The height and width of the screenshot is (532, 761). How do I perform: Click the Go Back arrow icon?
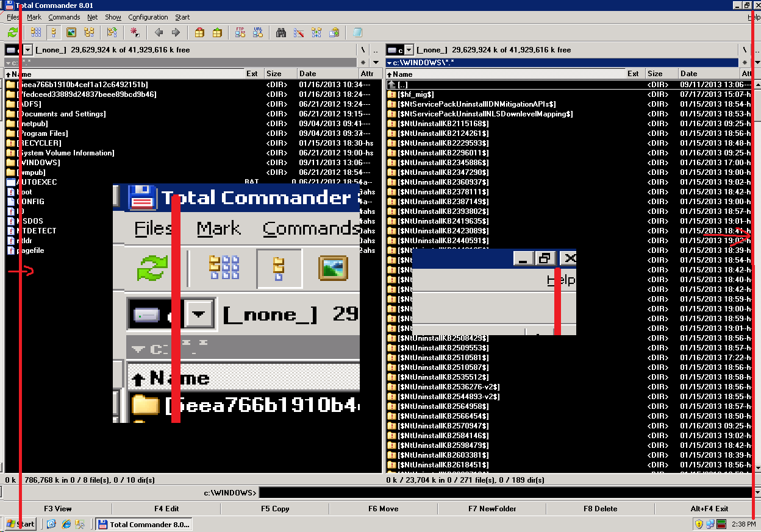pyautogui.click(x=159, y=33)
